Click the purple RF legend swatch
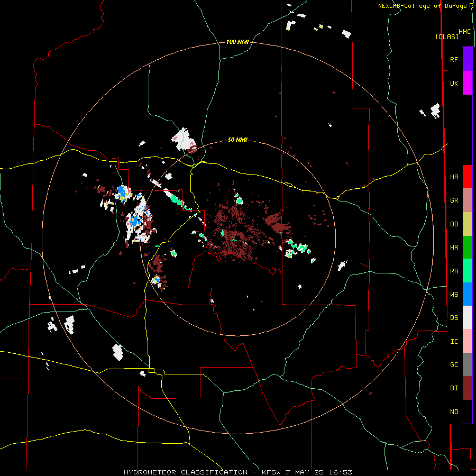 coord(467,59)
